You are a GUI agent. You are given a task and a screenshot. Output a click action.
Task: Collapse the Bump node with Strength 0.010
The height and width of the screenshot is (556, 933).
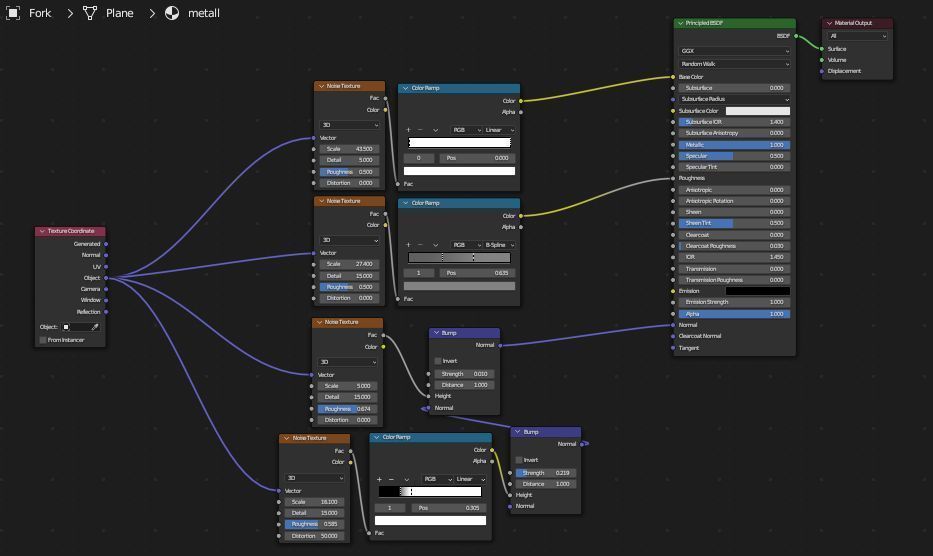pos(436,333)
